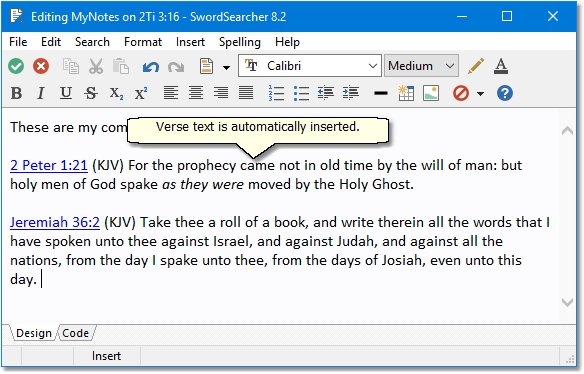Click the Copy toolbar icon

point(71,66)
